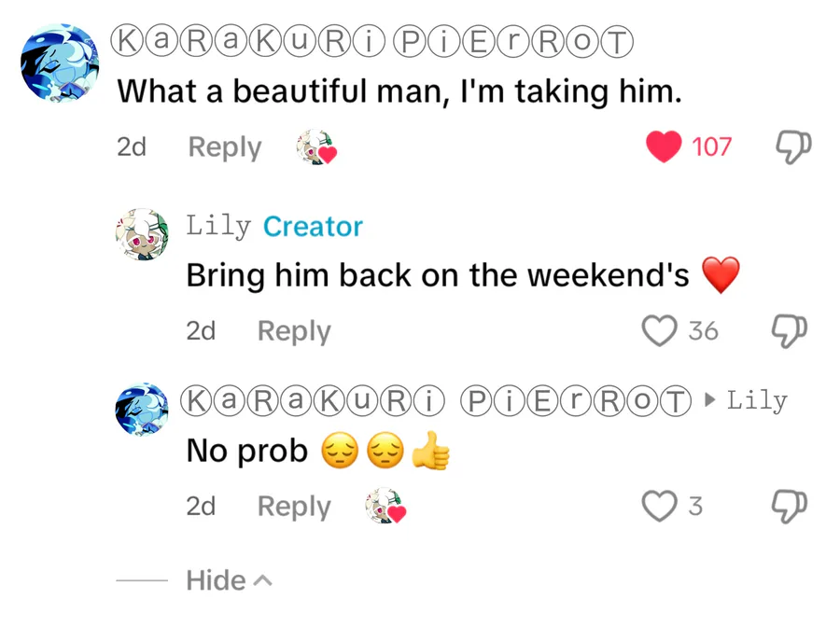View creator-liked badge on 'No prob' reply
This screenshot has width=840, height=627.
[385, 506]
